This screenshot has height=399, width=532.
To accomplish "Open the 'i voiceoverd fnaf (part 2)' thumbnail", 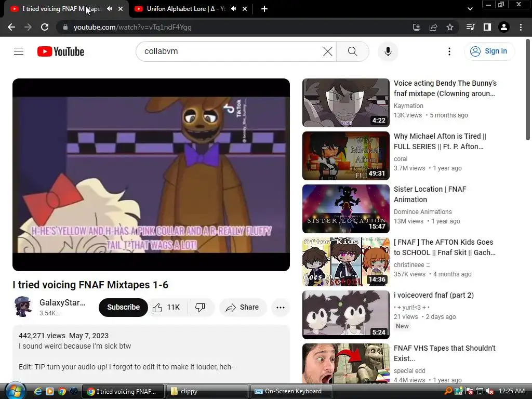I will (345, 314).
